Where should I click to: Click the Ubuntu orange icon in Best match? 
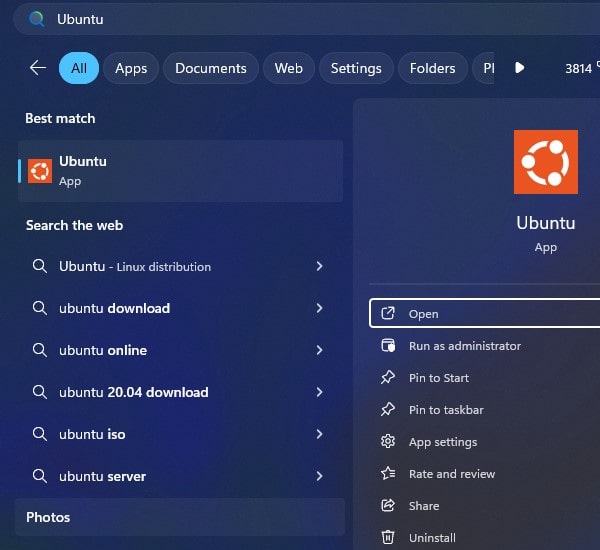pos(40,171)
